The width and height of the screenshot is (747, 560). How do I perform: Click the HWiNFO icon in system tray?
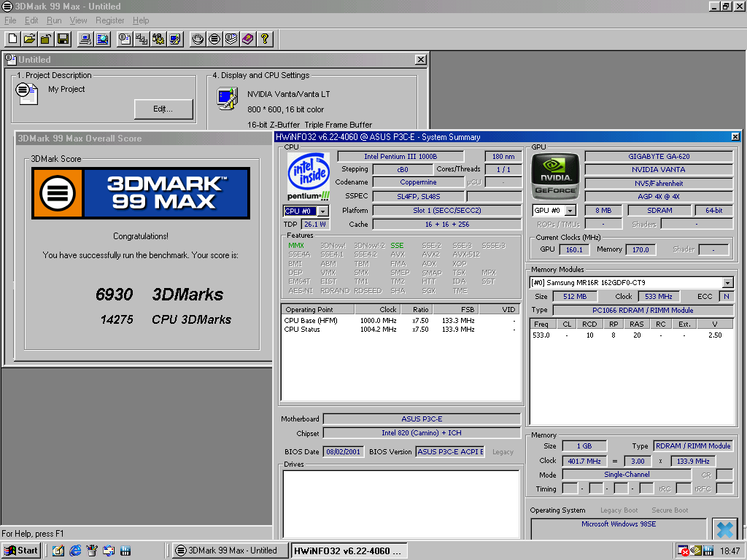click(708, 551)
